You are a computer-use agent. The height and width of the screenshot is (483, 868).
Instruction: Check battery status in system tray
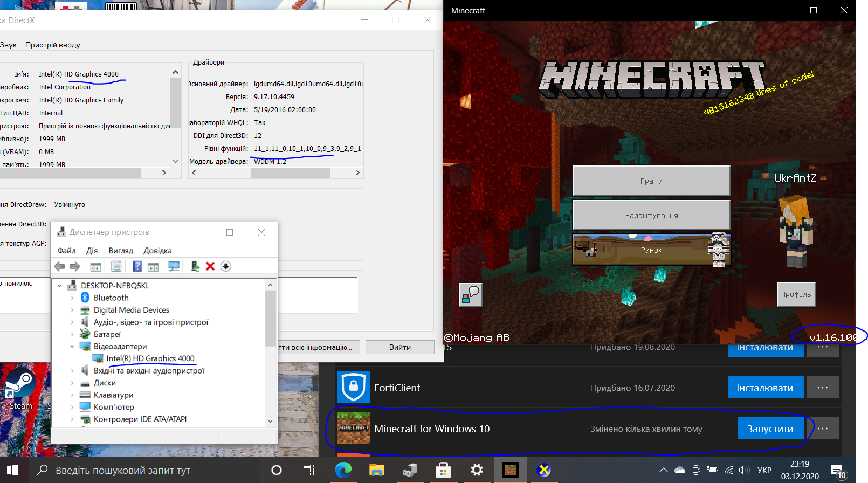coord(712,470)
